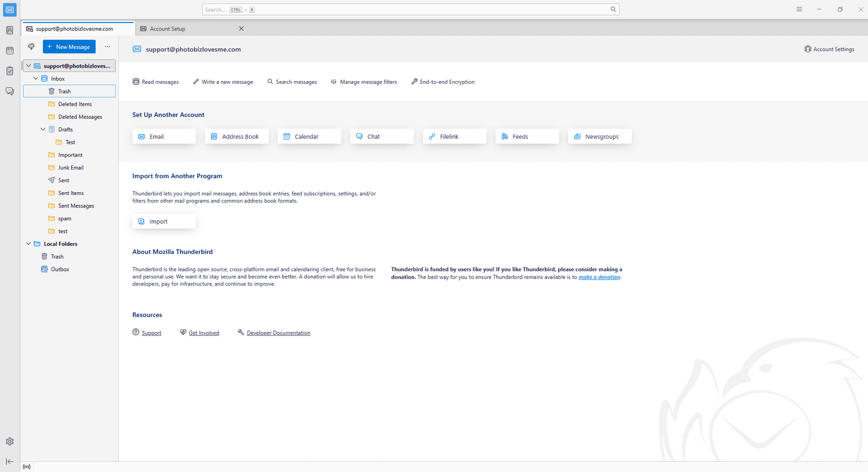The image size is (868, 472).
Task: Open the Thunderbird application menu
Action: coord(799,9)
